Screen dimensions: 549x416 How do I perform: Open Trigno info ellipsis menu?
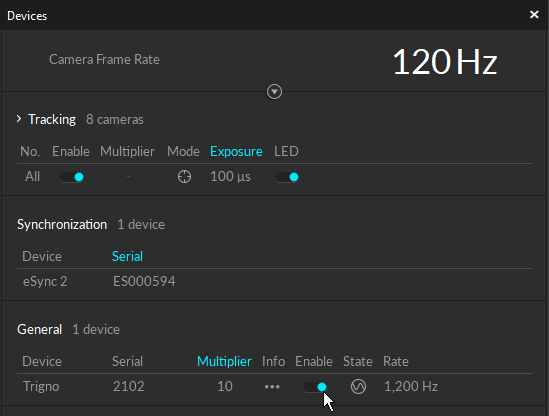pos(272,387)
